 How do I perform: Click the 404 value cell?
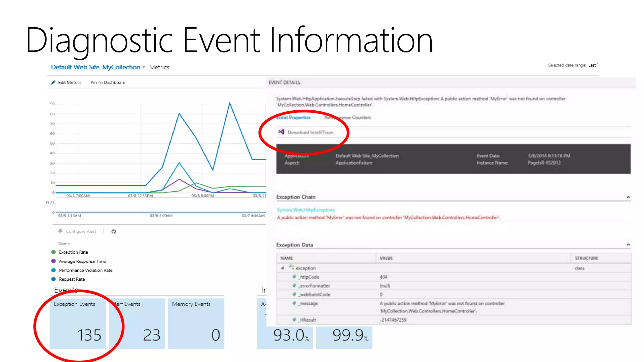tap(384, 277)
